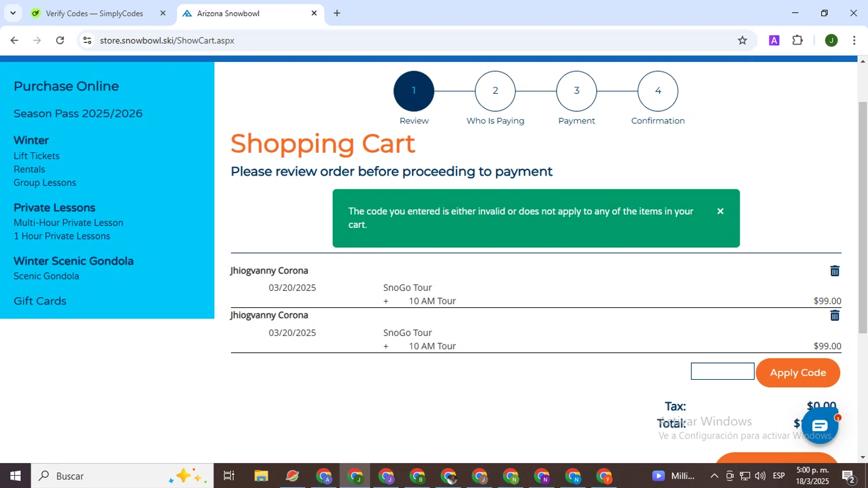Go to step 1 Review circle

tap(414, 91)
